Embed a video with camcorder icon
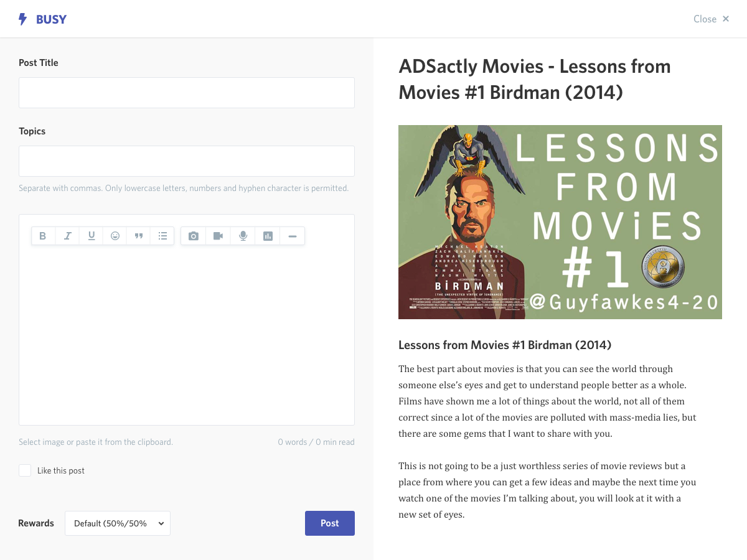Image resolution: width=747 pixels, height=560 pixels. (218, 236)
